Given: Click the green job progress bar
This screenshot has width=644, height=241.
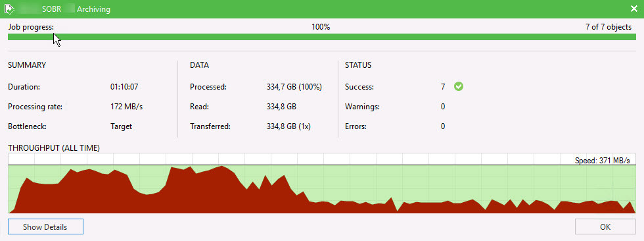Looking at the screenshot, I should click(x=321, y=37).
